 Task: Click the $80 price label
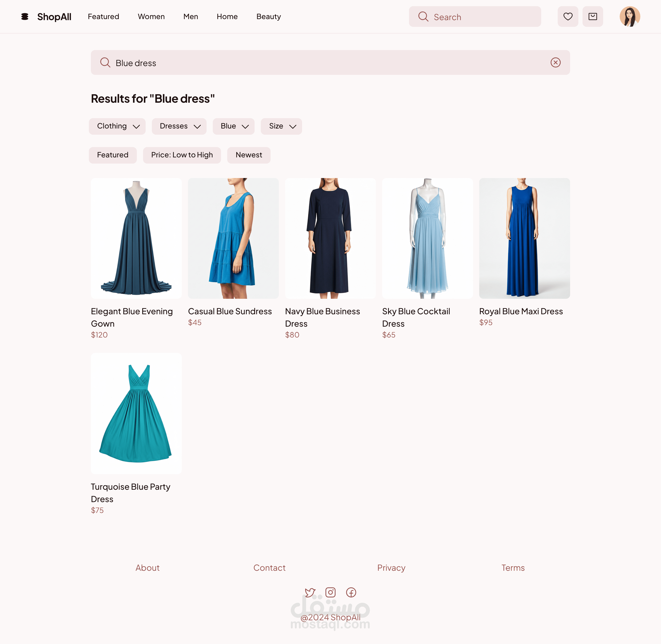click(292, 335)
